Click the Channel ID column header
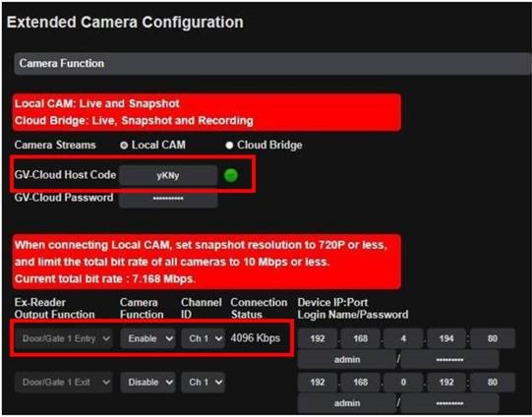The image size is (532, 417). point(202,308)
